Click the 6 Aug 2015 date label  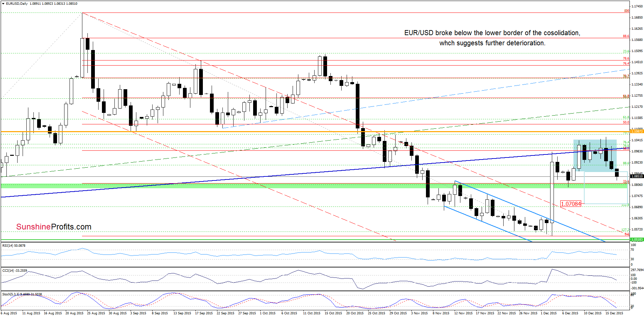coord(9,313)
